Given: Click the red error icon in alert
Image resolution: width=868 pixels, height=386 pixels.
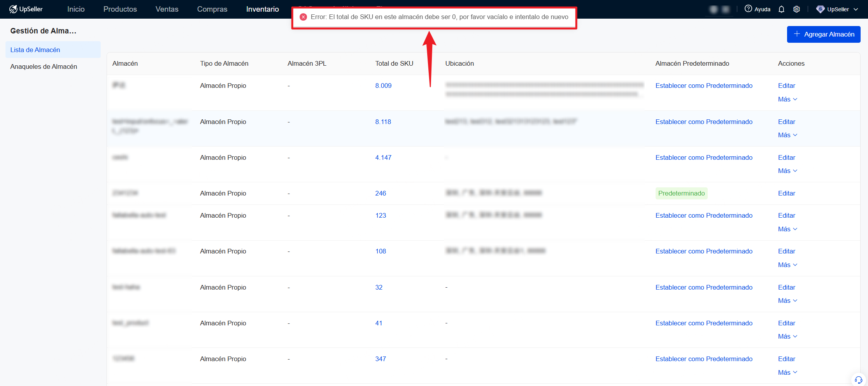Looking at the screenshot, I should (x=303, y=17).
